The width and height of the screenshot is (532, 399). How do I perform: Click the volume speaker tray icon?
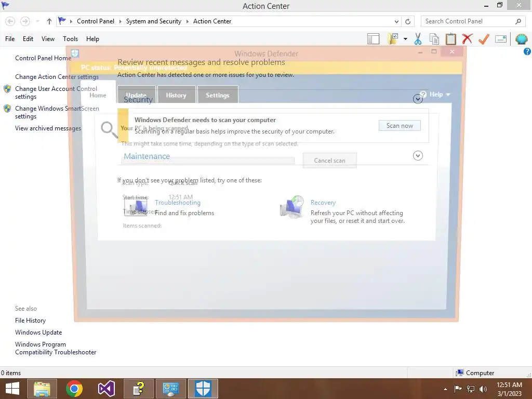pos(483,389)
